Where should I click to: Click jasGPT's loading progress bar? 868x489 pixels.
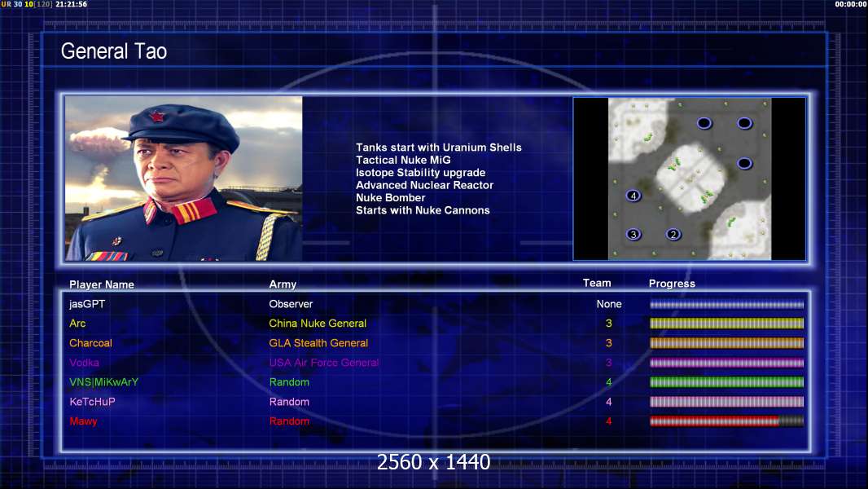coord(726,304)
